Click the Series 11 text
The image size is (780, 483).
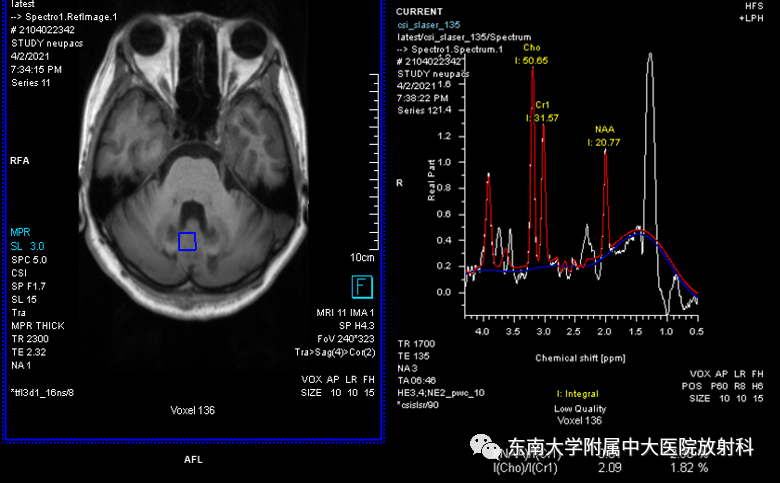click(31, 83)
